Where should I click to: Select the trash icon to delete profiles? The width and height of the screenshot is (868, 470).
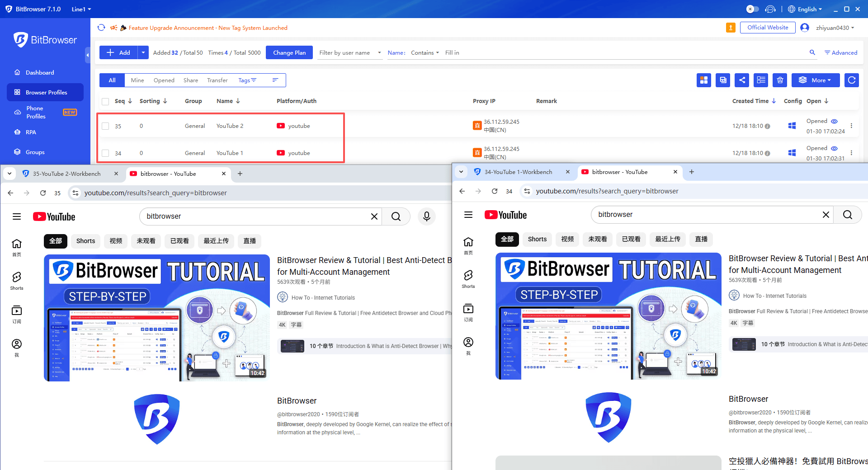[x=779, y=80]
